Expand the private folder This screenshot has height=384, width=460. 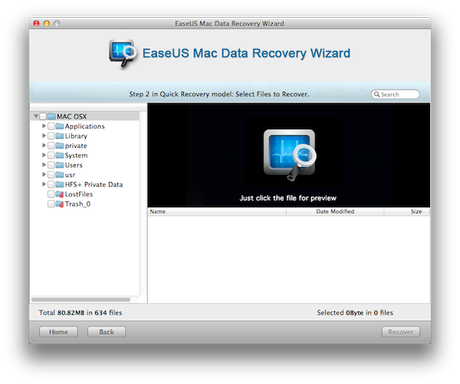44,145
